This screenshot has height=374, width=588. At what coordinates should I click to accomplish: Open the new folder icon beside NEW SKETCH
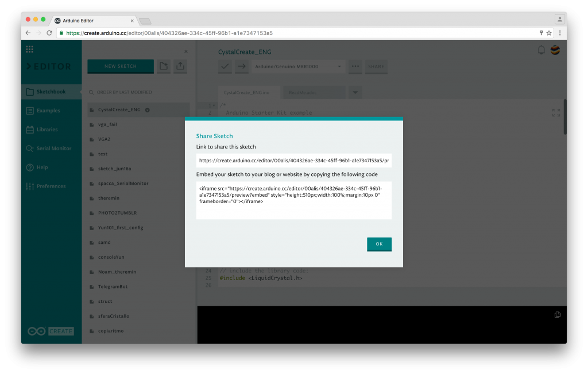(163, 66)
